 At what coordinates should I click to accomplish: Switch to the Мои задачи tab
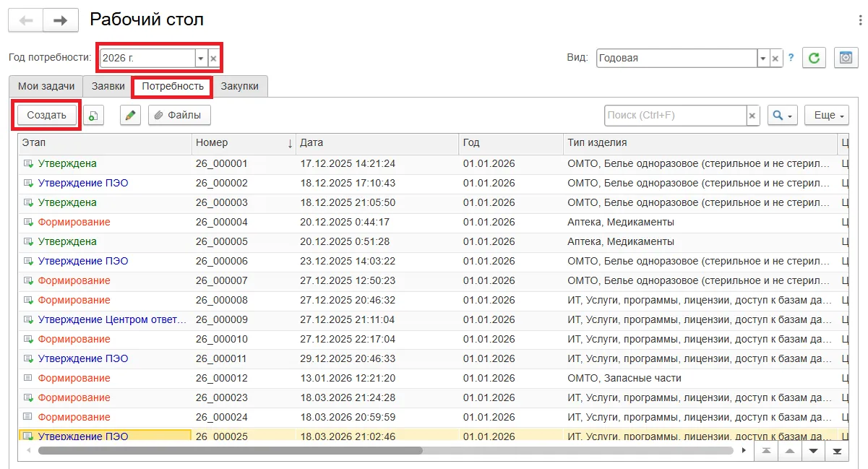[46, 86]
